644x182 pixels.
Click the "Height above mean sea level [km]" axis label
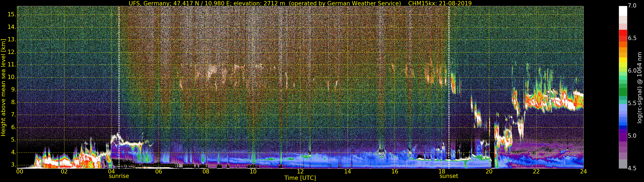click(3, 87)
